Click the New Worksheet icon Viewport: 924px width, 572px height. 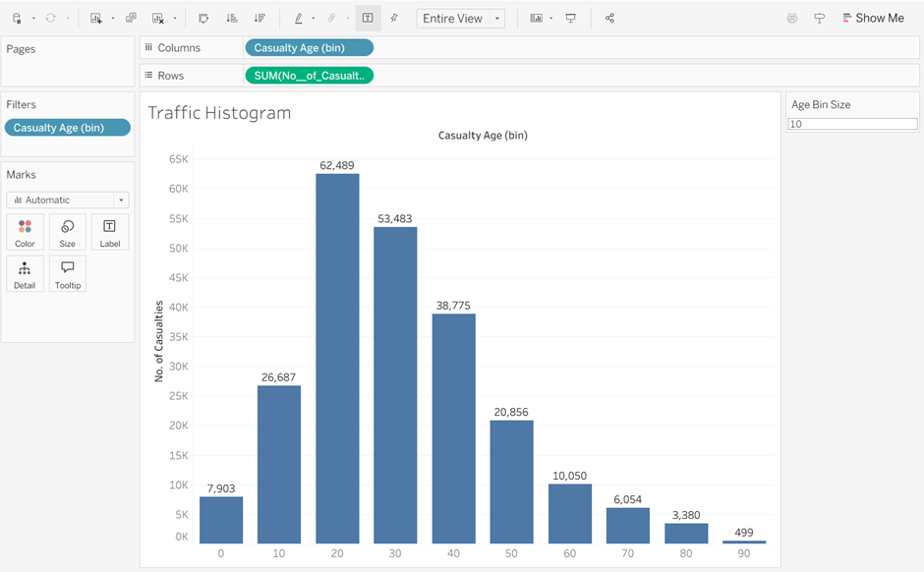95,18
